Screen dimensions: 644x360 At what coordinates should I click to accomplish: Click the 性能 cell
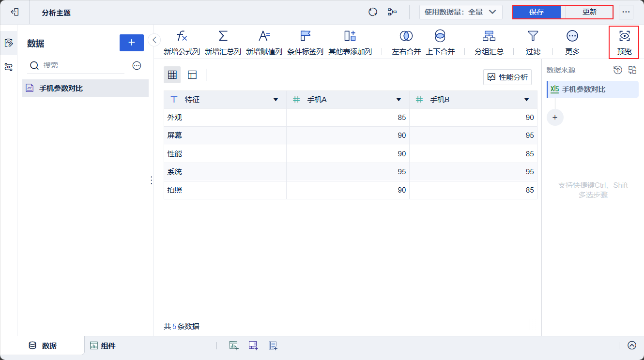coord(225,154)
